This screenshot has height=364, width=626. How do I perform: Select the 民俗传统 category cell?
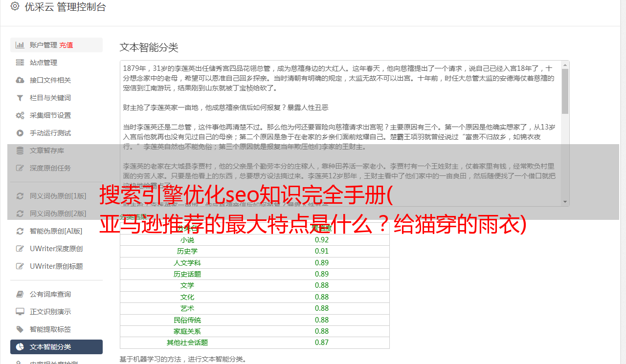(187, 320)
